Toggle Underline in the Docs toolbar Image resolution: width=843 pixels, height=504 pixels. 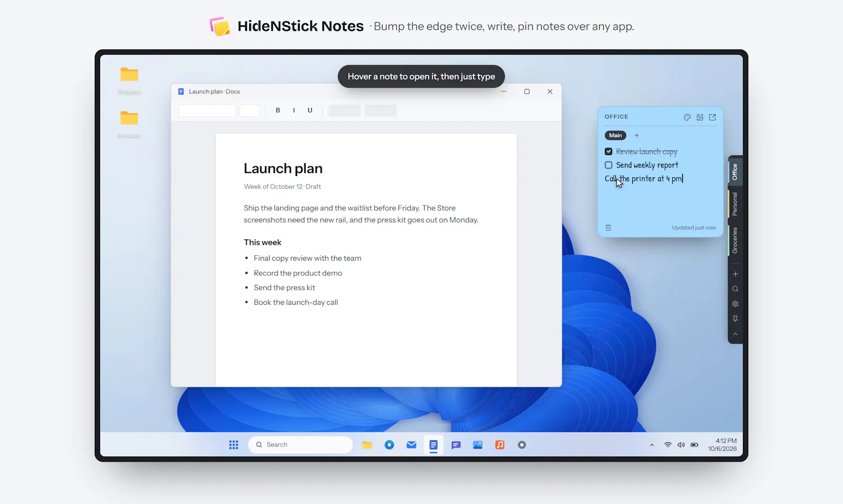pyautogui.click(x=310, y=110)
